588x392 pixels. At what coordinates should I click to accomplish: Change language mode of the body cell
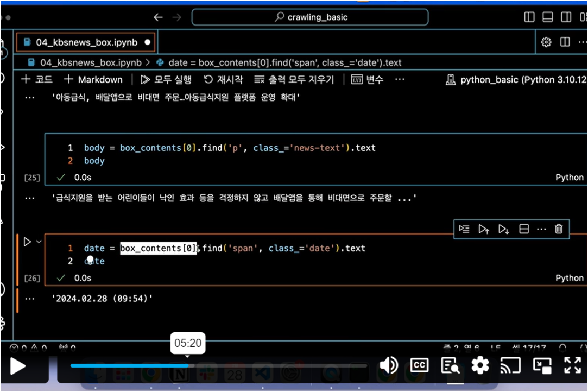tap(569, 178)
